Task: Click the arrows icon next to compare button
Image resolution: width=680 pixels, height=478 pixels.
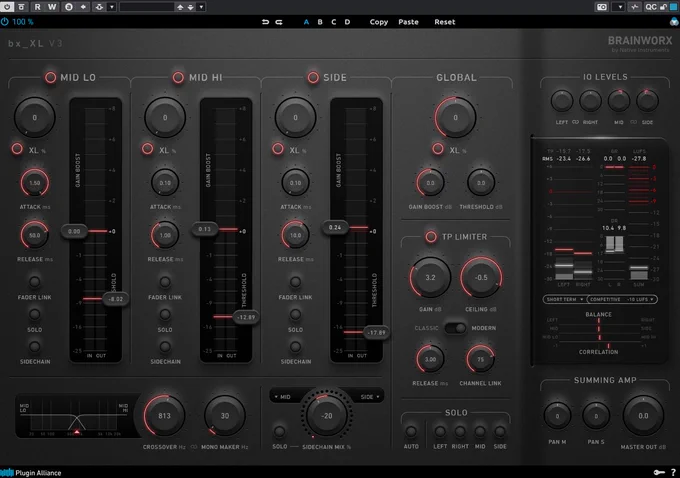Action: pyautogui.click(x=83, y=7)
